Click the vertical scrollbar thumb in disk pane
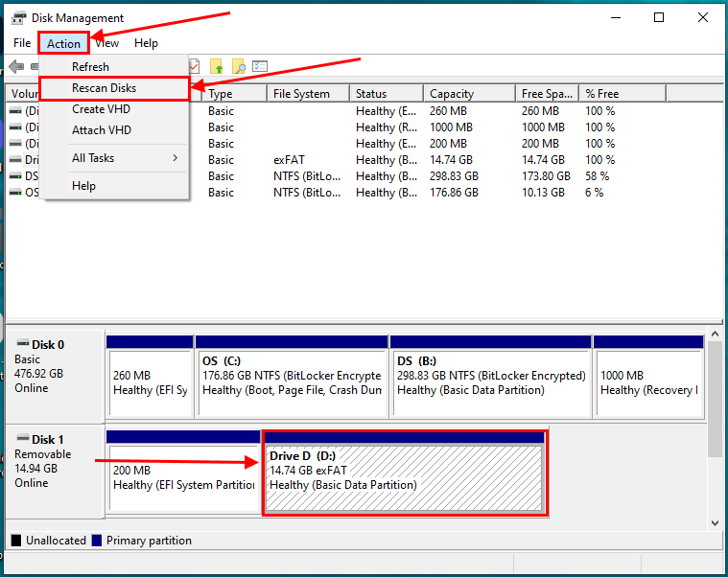Screen dimensions: 728x577 click(x=715, y=399)
